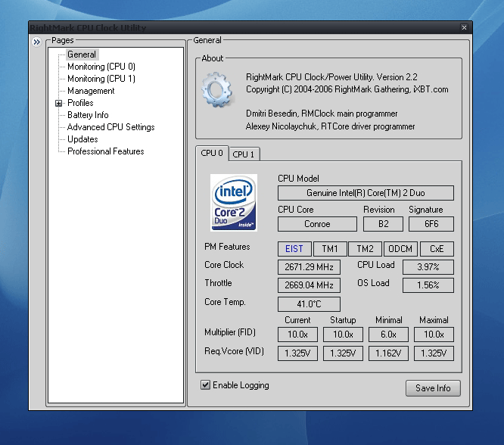Click the Multiplier (FID) label
The width and height of the screenshot is (504, 445).
point(230,332)
